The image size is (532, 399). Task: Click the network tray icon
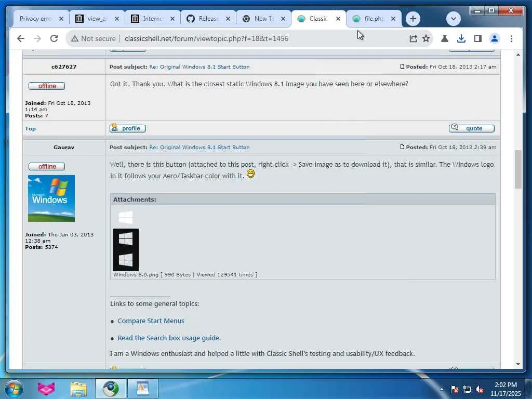click(x=467, y=389)
